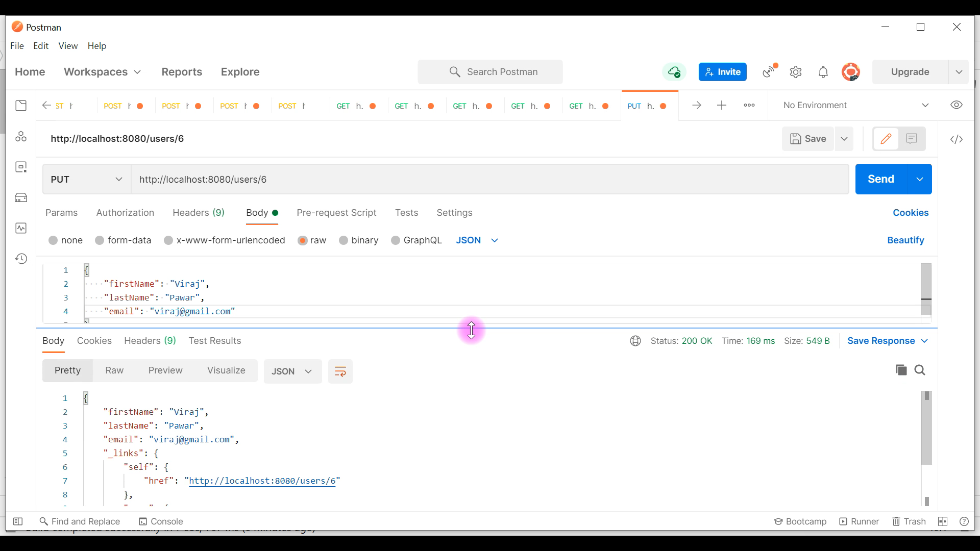The width and height of the screenshot is (980, 551).
Task: Open Postman settings via gear icon
Action: click(x=796, y=72)
